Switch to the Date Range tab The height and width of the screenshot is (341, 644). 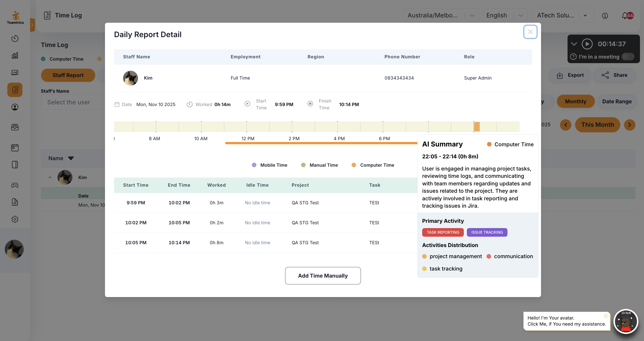coord(617,102)
